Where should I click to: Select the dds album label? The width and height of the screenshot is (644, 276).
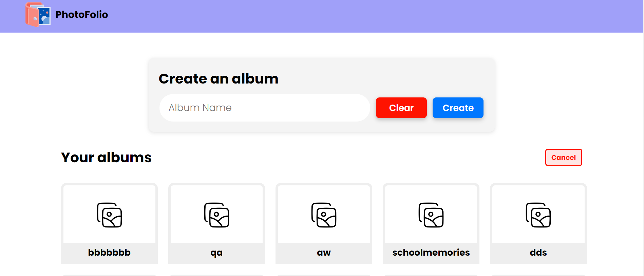pos(538,253)
